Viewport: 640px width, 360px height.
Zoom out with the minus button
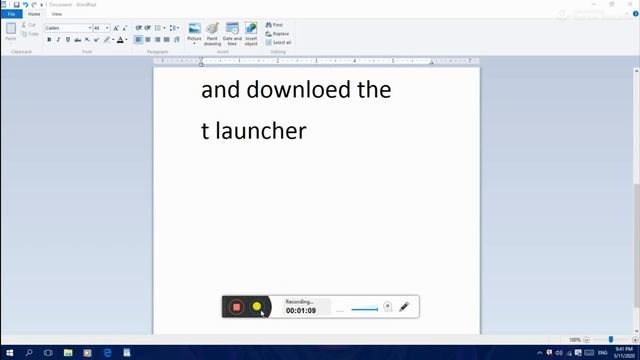[587, 340]
